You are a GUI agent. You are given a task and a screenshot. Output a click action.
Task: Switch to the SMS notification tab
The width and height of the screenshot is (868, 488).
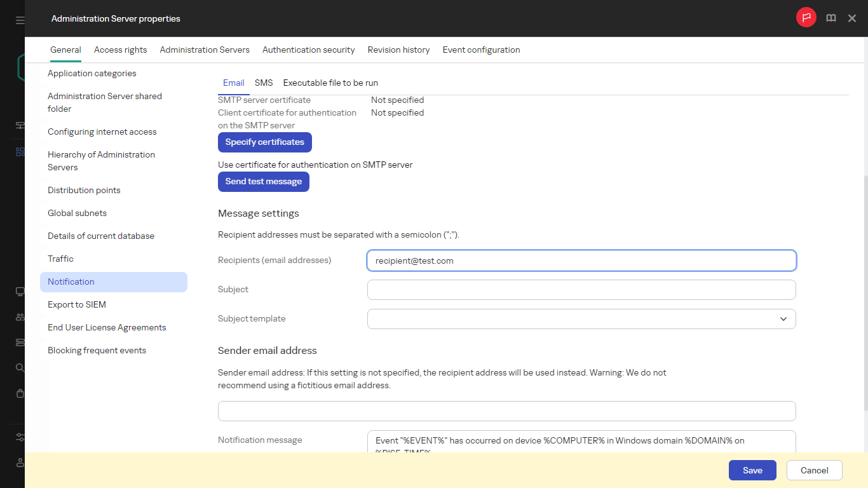pyautogui.click(x=264, y=83)
